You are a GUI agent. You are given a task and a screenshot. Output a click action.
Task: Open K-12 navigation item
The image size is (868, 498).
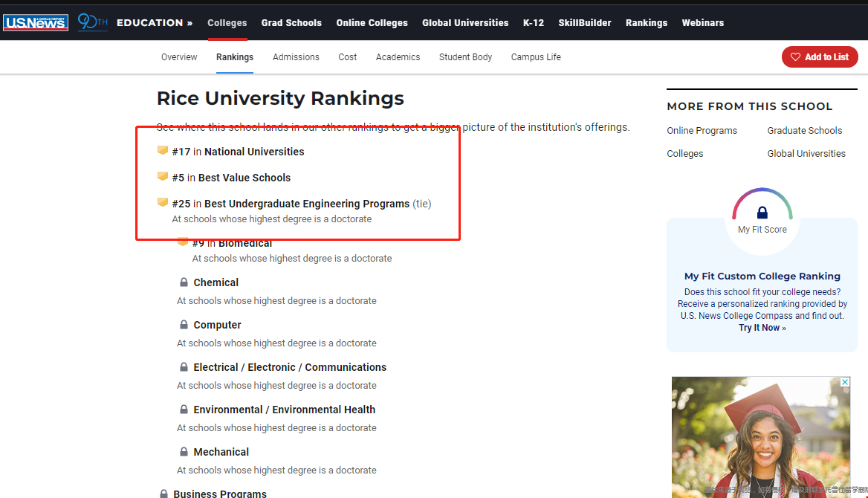tap(534, 23)
